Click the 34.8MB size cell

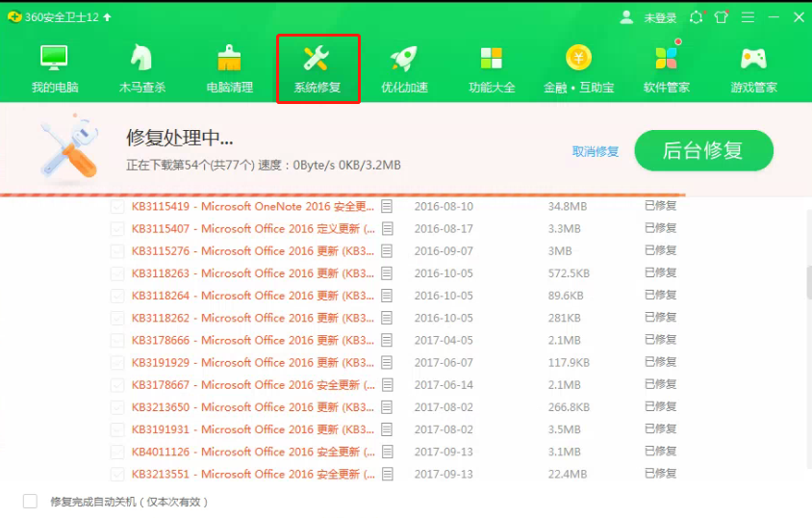tap(568, 207)
